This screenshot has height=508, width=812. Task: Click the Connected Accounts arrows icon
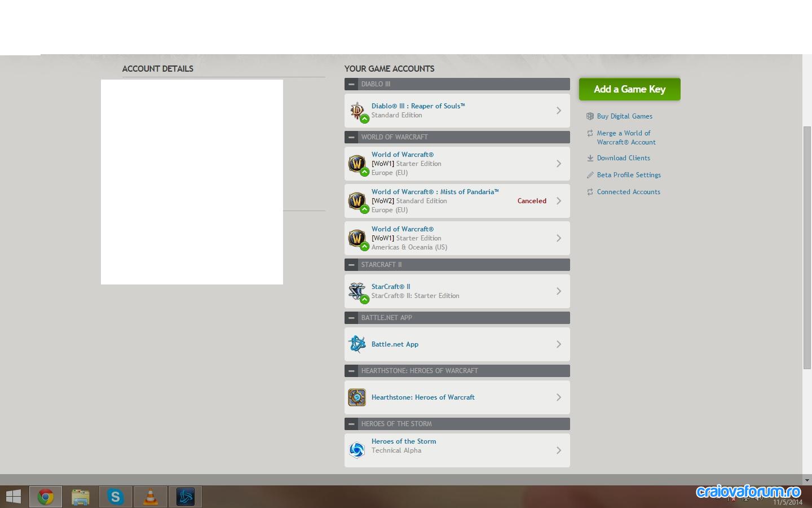click(x=590, y=192)
